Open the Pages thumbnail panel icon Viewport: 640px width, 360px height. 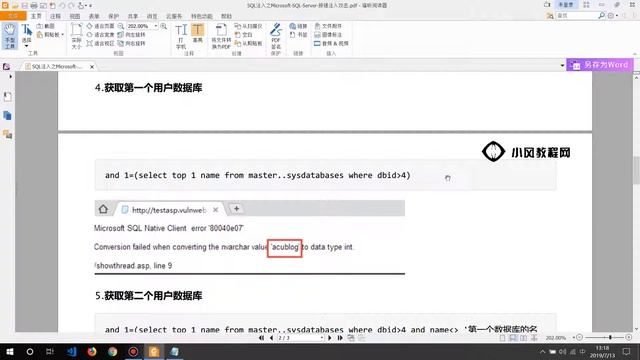click(x=7, y=116)
